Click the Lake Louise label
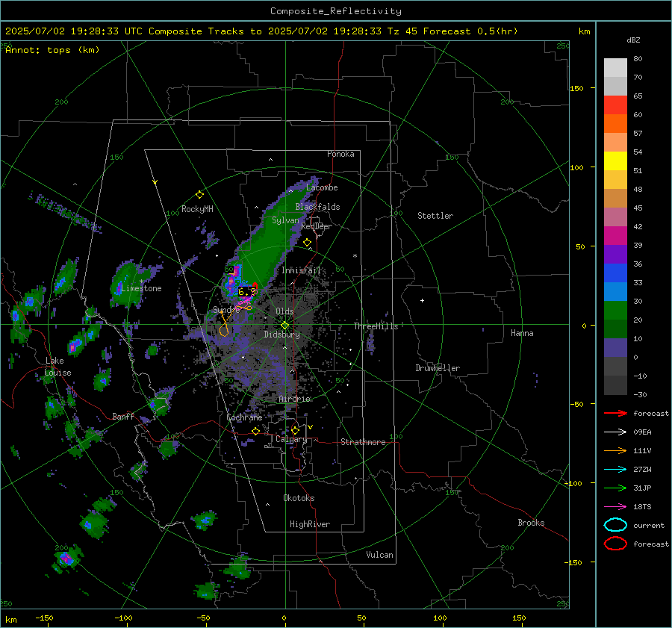The image size is (672, 628). 58,367
